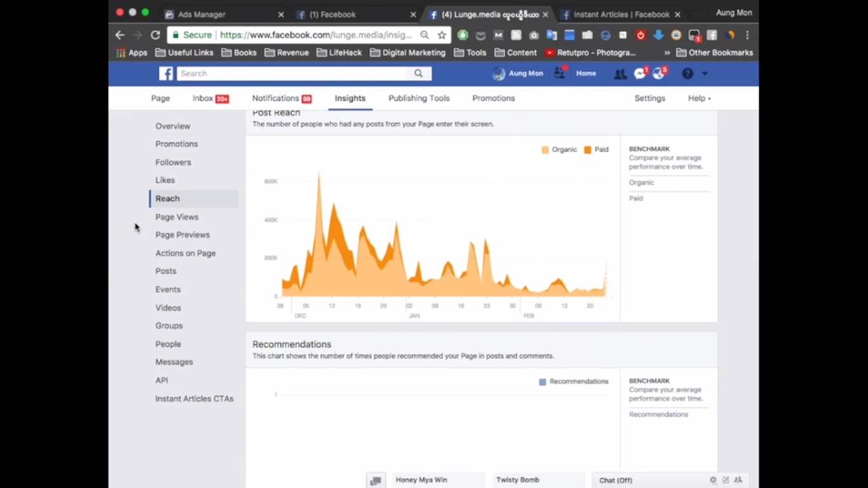This screenshot has width=868, height=488.
Task: Click the Pocket extension icon
Action: [481, 35]
